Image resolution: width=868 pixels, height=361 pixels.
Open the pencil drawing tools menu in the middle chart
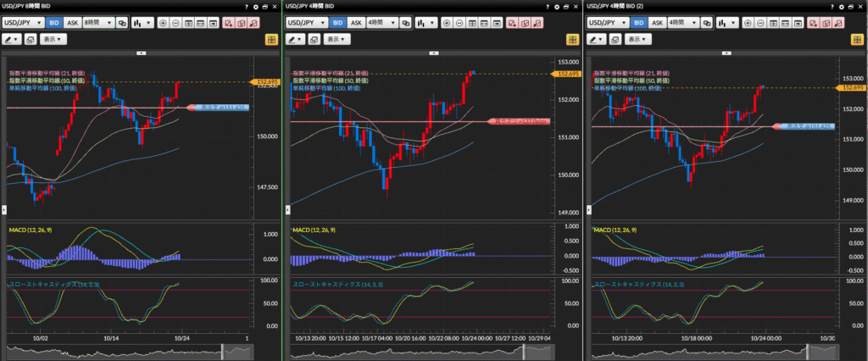[x=297, y=39]
